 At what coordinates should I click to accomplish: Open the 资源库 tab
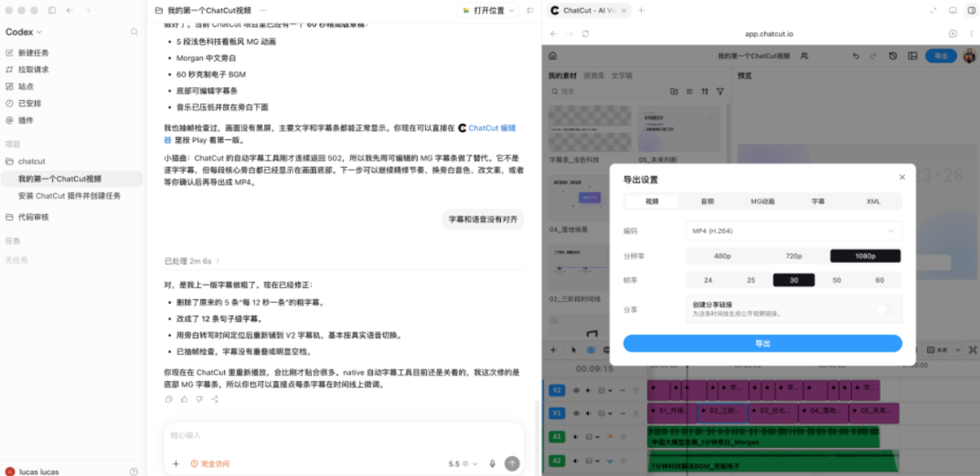click(x=593, y=76)
